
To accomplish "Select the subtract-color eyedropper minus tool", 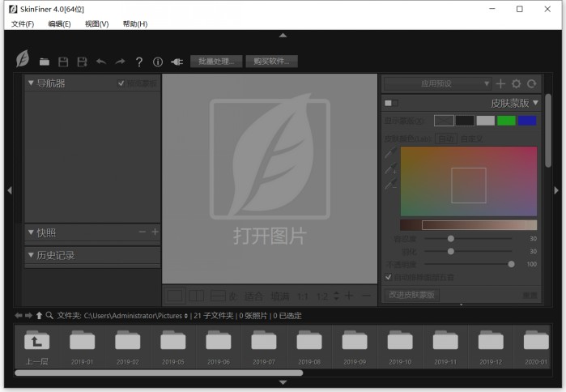I will tap(390, 184).
